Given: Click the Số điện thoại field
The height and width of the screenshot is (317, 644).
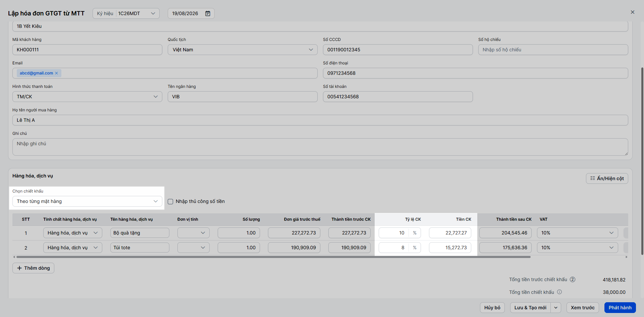Looking at the screenshot, I should [475, 73].
